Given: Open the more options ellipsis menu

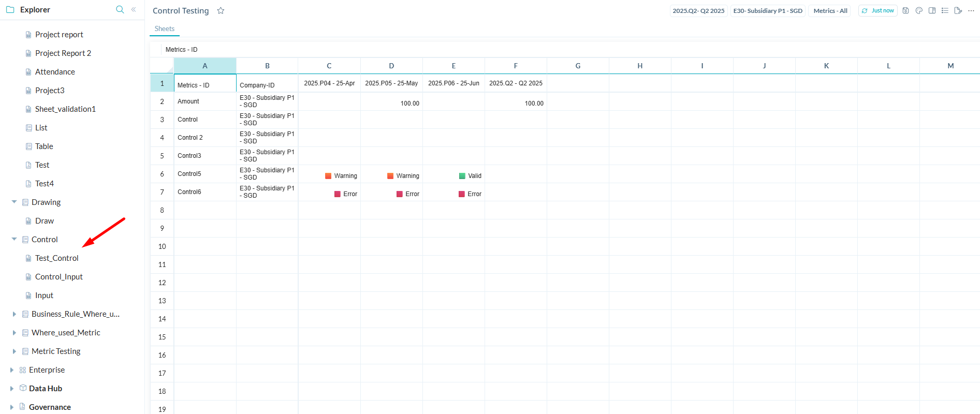Looking at the screenshot, I should point(971,10).
